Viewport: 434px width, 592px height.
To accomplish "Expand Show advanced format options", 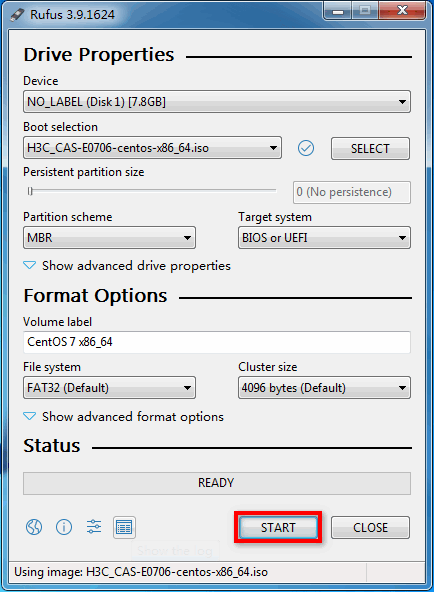I will pos(123,416).
